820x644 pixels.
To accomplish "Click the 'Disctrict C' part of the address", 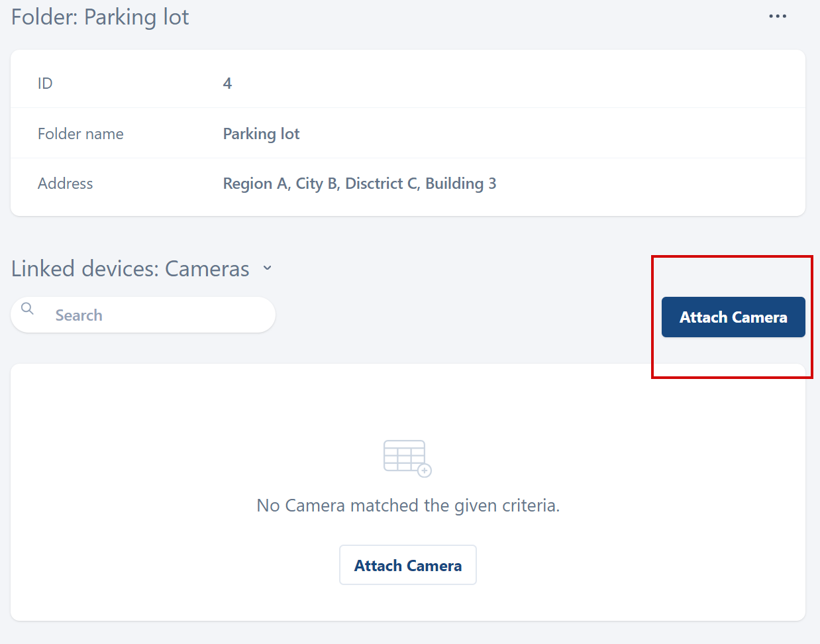I will 382,184.
